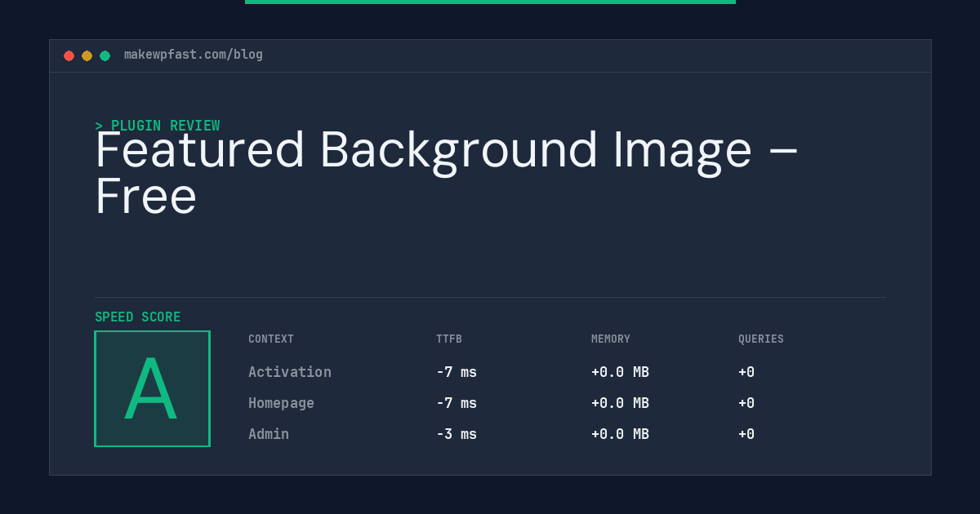
Task: Click the MEMORY column header
Action: pos(611,339)
